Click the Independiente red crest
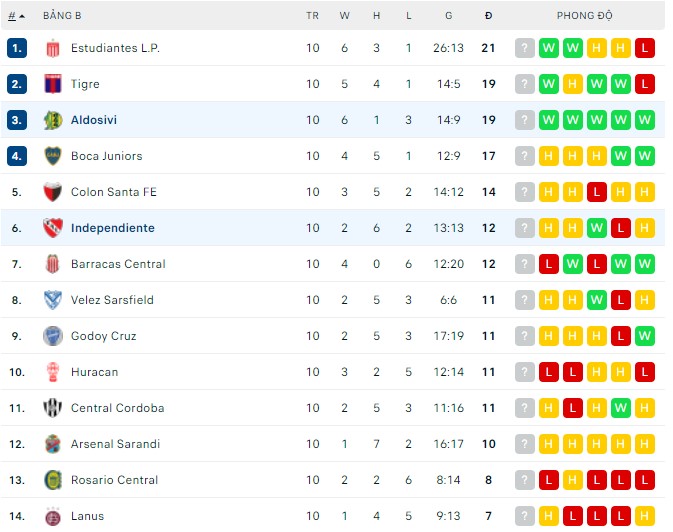The height and width of the screenshot is (532, 673). pyautogui.click(x=53, y=228)
